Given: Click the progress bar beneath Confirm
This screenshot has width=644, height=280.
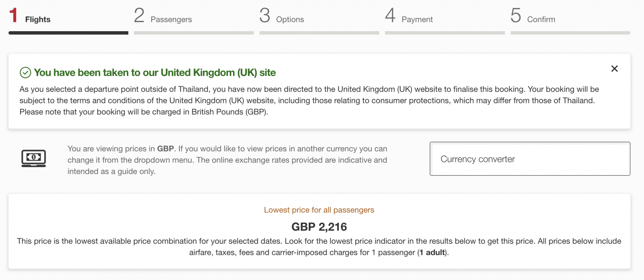Looking at the screenshot, I should 570,33.
